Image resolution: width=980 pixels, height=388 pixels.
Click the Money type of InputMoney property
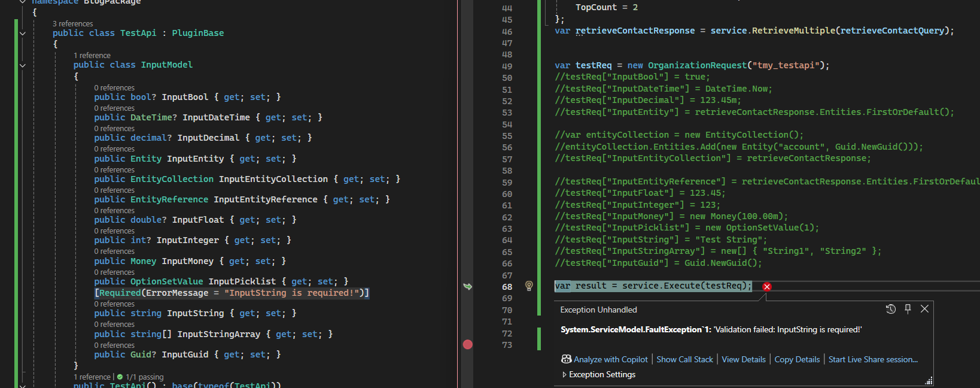coord(144,261)
